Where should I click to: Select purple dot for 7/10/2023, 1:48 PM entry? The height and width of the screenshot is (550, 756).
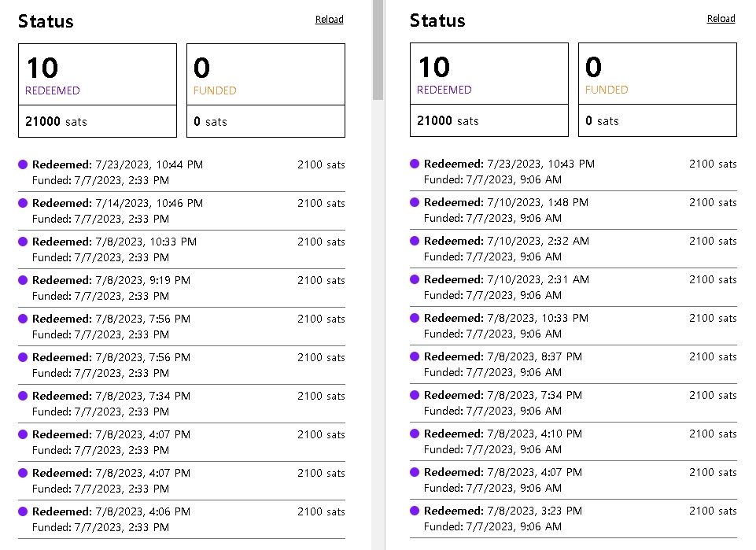tap(415, 203)
